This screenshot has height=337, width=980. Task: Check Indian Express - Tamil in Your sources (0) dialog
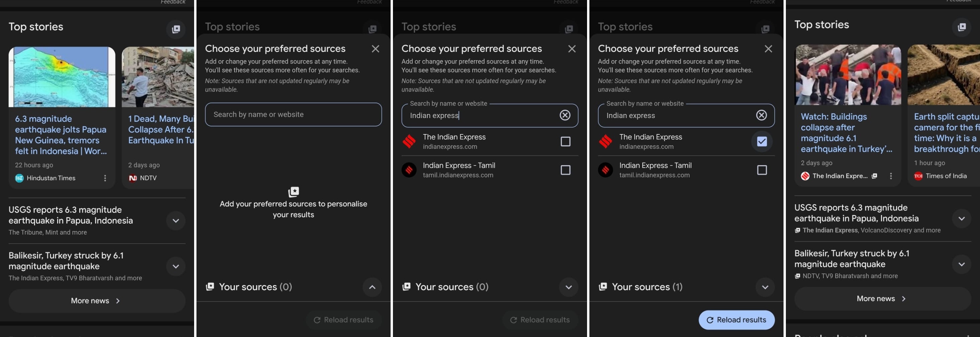point(565,170)
